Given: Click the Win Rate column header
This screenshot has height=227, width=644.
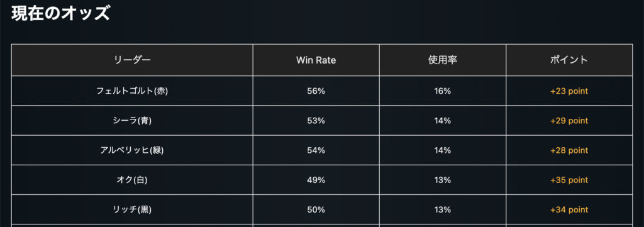Looking at the screenshot, I should pos(316,60).
